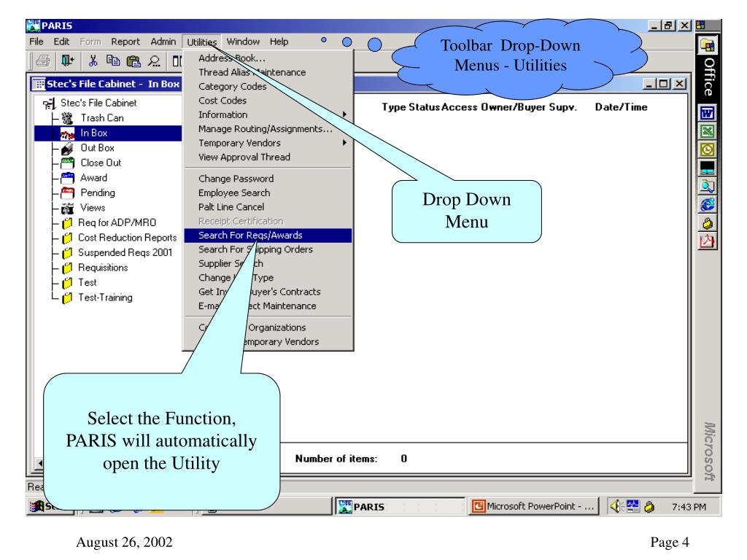Image resolution: width=747 pixels, height=560 pixels.
Task: Launch Outlook from the Office shortcut bar
Action: pyautogui.click(x=707, y=149)
